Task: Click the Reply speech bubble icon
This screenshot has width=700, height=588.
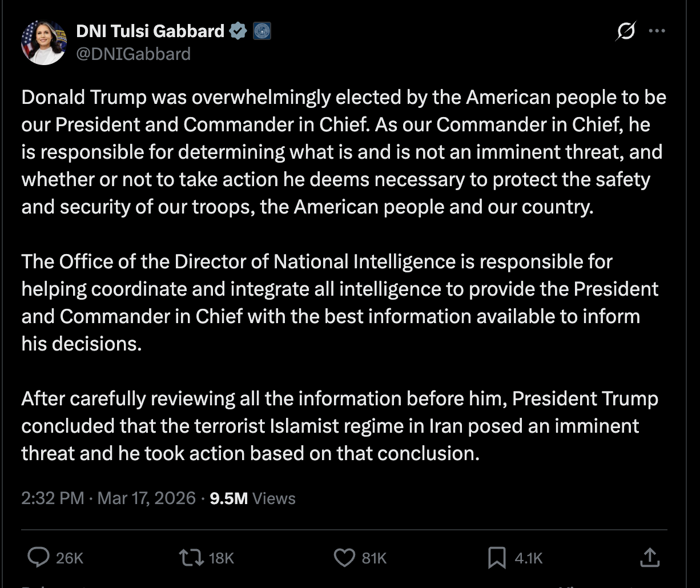Action: pyautogui.click(x=39, y=558)
